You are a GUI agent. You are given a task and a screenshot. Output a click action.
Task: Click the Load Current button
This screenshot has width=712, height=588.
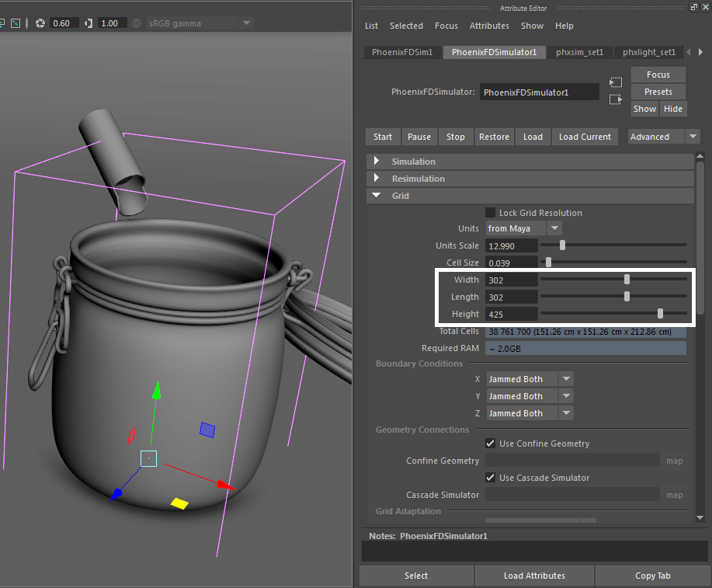click(x=585, y=137)
